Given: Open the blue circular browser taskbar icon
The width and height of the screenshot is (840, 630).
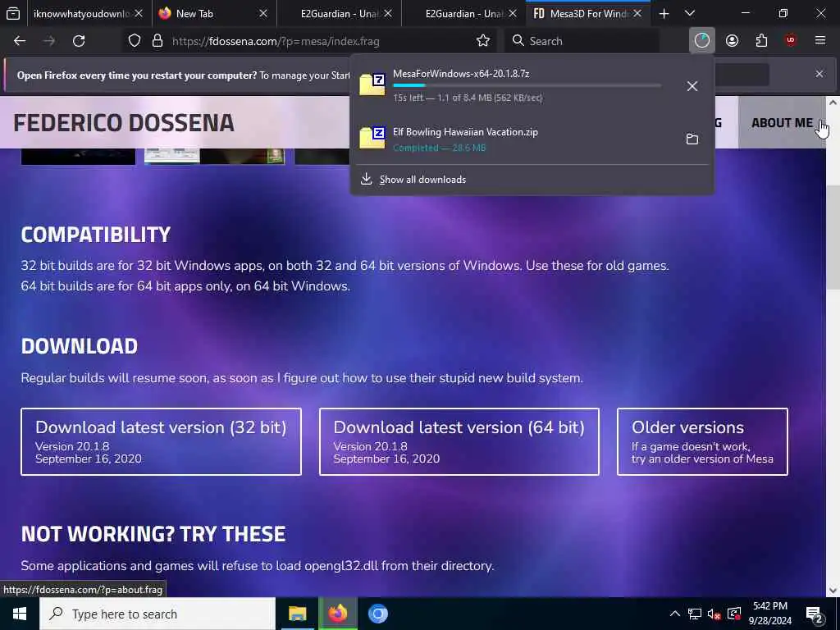Looking at the screenshot, I should tap(377, 614).
